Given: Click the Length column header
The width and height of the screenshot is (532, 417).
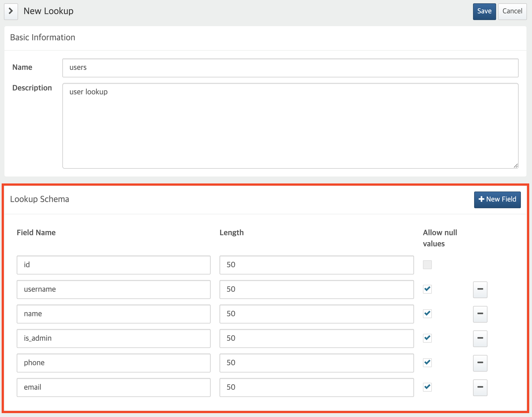Looking at the screenshot, I should [x=231, y=233].
